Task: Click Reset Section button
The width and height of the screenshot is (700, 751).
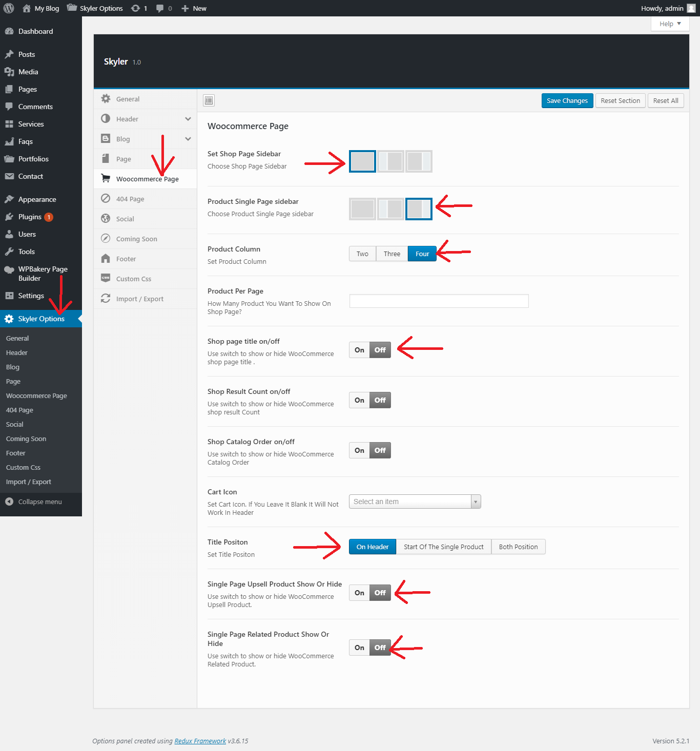Action: coord(621,100)
